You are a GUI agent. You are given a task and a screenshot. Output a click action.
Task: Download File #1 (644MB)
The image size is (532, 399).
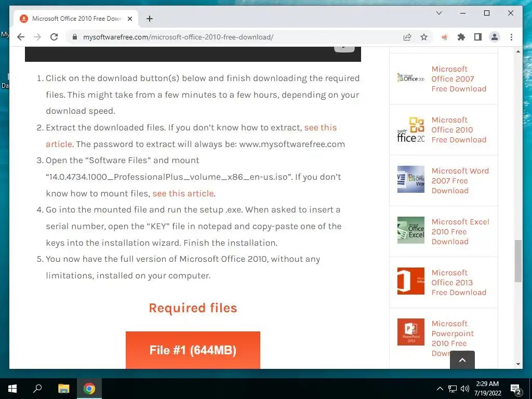193,350
